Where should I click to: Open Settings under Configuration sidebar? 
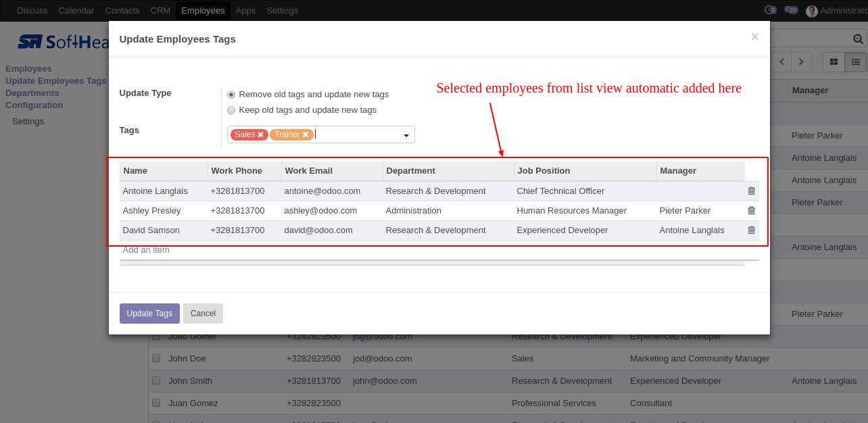pos(28,122)
